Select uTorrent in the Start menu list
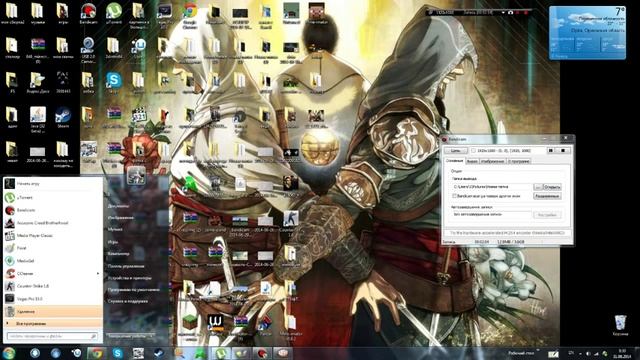This screenshot has height=360, width=640. pos(53,198)
